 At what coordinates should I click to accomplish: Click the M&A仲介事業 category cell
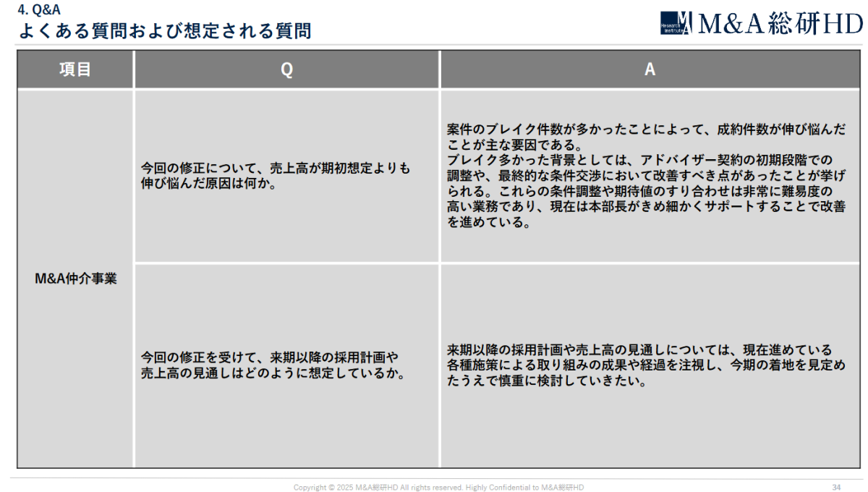pyautogui.click(x=75, y=279)
